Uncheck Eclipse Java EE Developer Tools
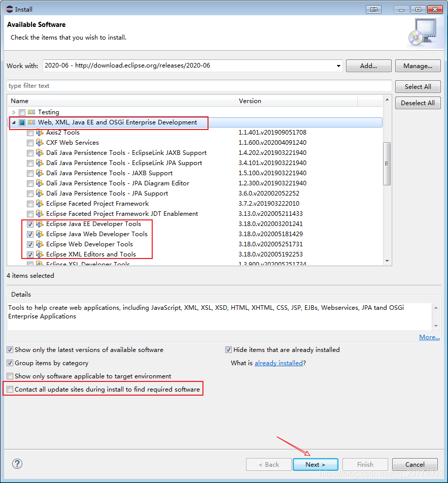The height and width of the screenshot is (483, 448). click(30, 224)
